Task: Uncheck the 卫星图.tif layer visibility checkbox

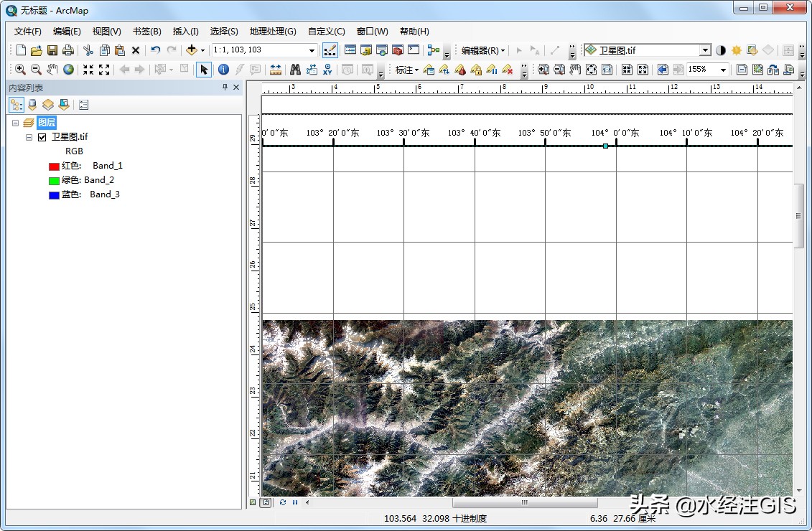Action: click(42, 137)
